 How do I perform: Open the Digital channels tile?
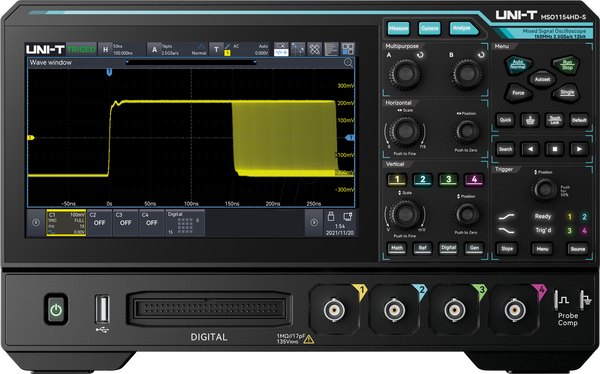click(x=185, y=222)
